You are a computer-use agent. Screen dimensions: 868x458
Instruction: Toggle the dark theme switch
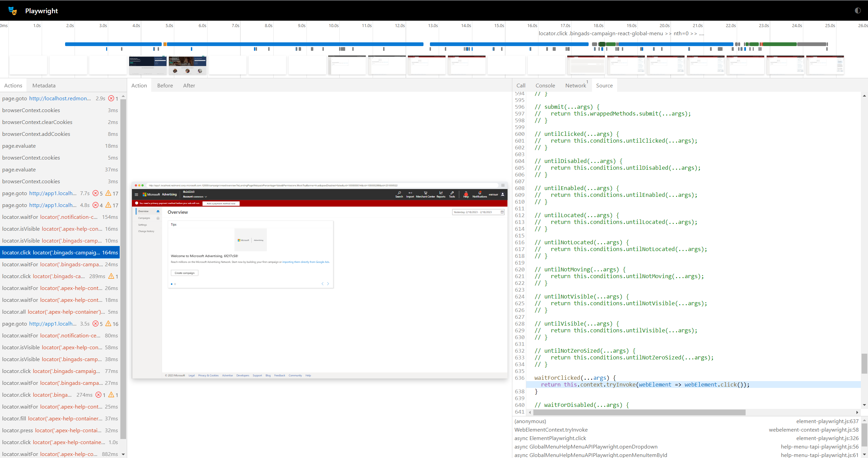[x=857, y=11]
